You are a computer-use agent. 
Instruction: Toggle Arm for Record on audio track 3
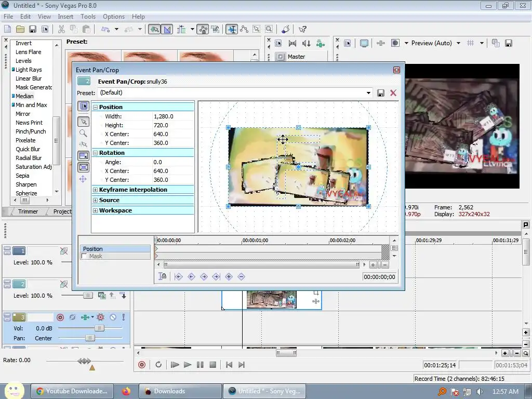[60, 317]
